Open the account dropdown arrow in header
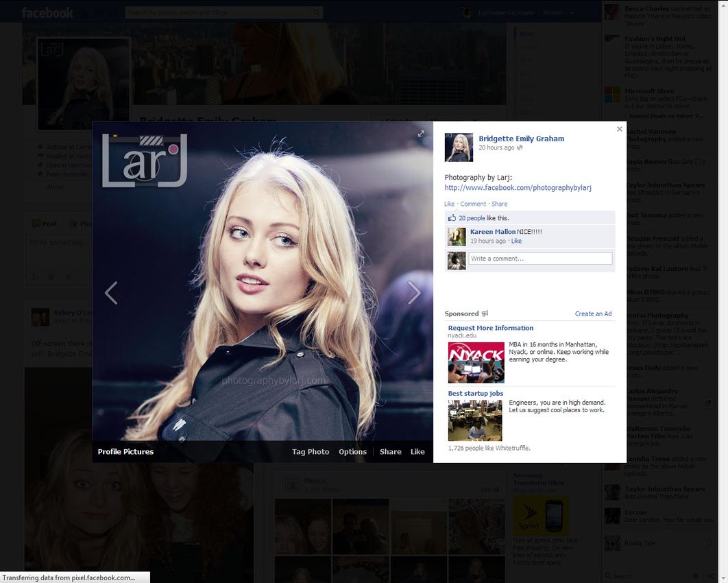 tap(572, 13)
